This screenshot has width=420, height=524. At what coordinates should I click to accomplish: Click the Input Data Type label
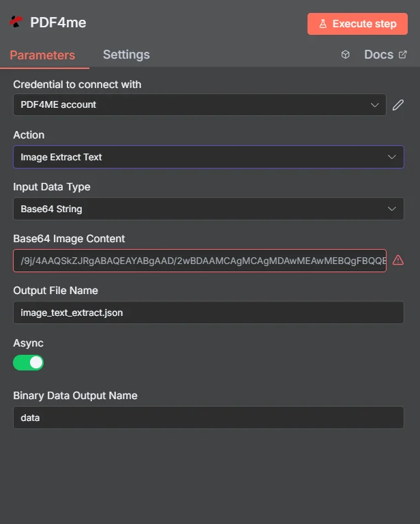click(x=52, y=187)
